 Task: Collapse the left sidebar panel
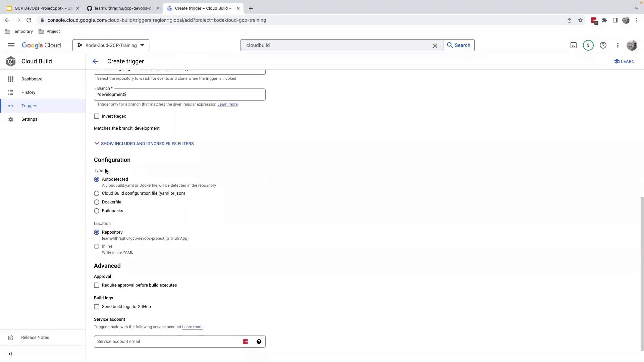tap(10, 354)
